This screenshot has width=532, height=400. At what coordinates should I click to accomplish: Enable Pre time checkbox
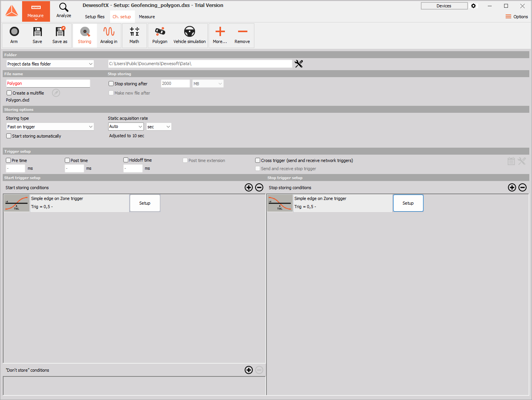[8, 160]
